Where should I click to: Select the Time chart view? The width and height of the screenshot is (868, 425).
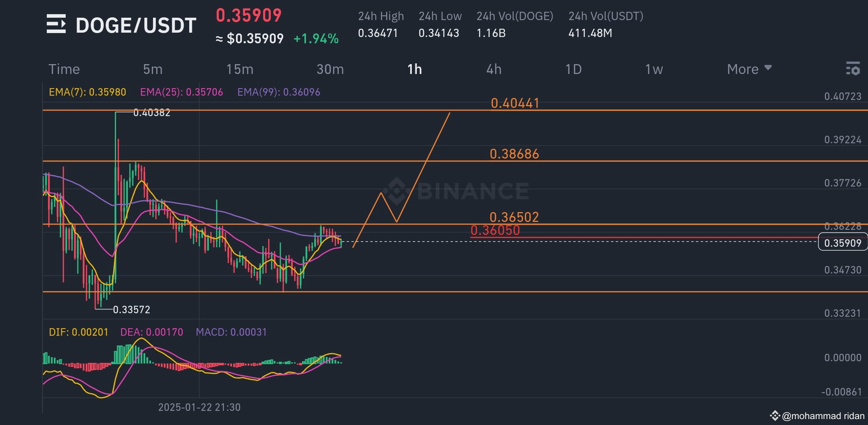click(x=64, y=69)
